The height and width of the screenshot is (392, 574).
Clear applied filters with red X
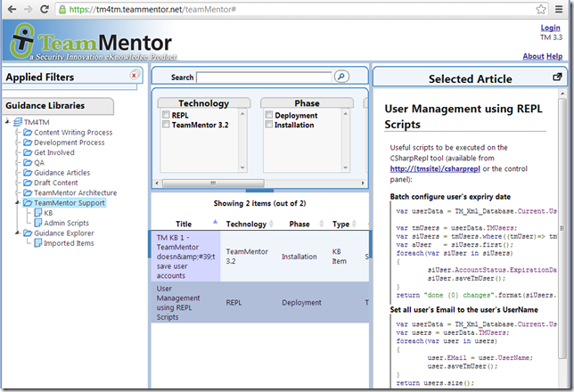[x=135, y=75]
